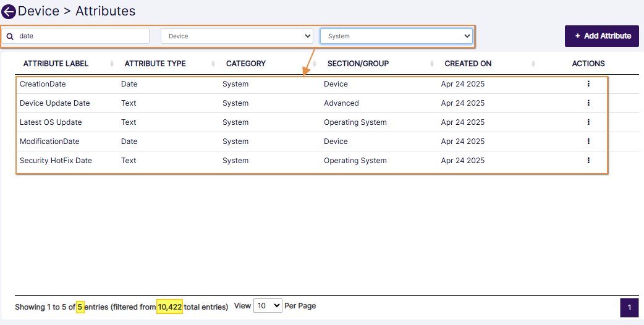Click System category in ModificationDate row
644x325 pixels.
(x=235, y=141)
